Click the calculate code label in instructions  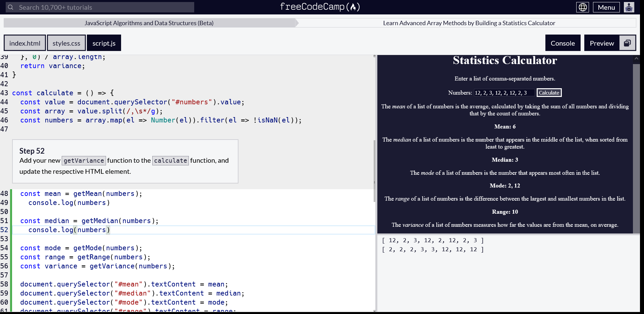coord(170,160)
